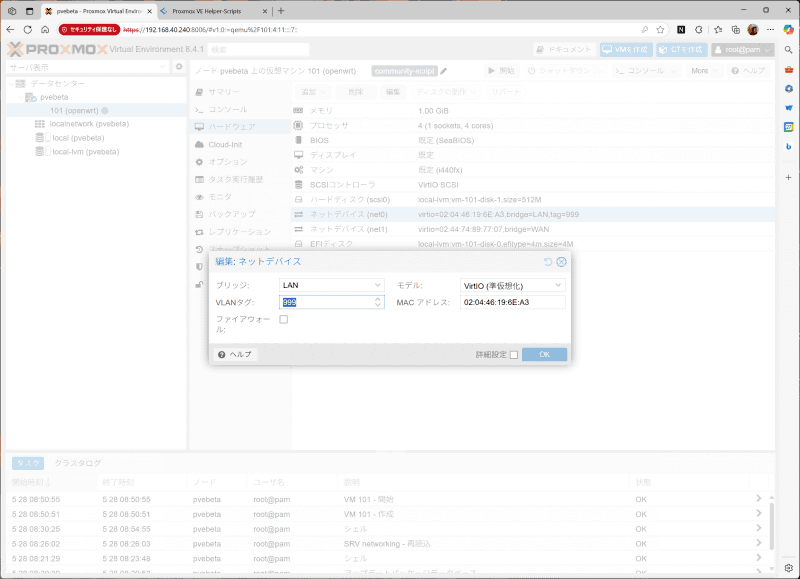Edit the community-script tag pencil icon
Image resolution: width=800 pixels, height=579 pixels.
[443, 71]
